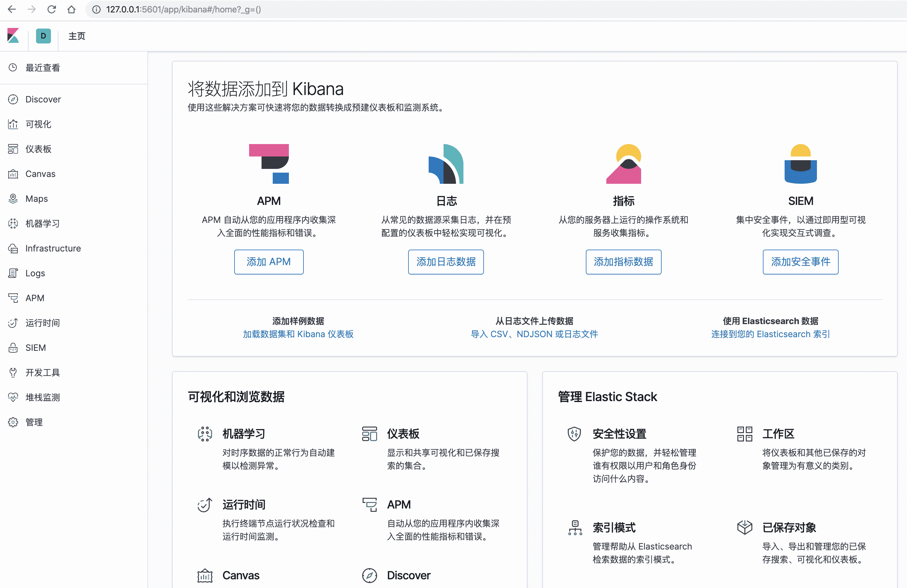This screenshot has height=588, width=907.
Task: Open Maps icon in sidebar
Action: tap(13, 199)
